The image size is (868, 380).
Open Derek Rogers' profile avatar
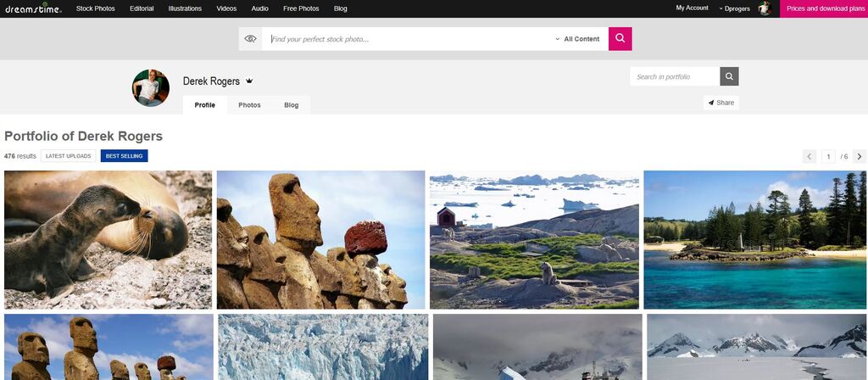pos(151,87)
